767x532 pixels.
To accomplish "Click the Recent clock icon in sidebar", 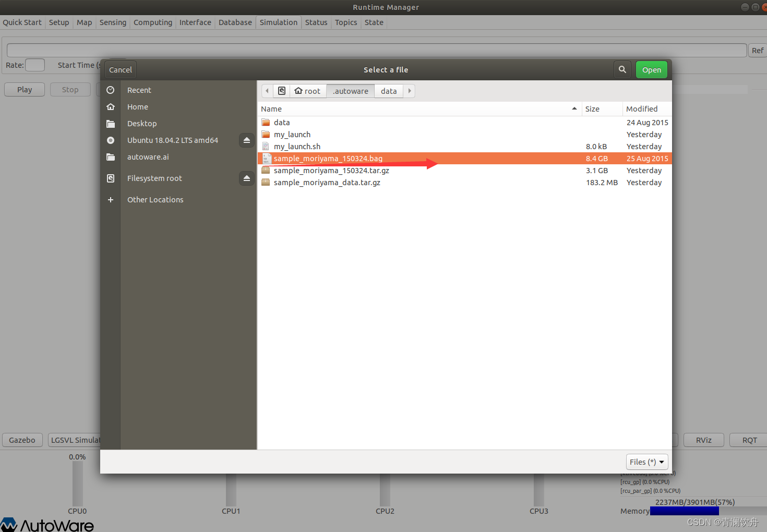I will click(x=111, y=90).
